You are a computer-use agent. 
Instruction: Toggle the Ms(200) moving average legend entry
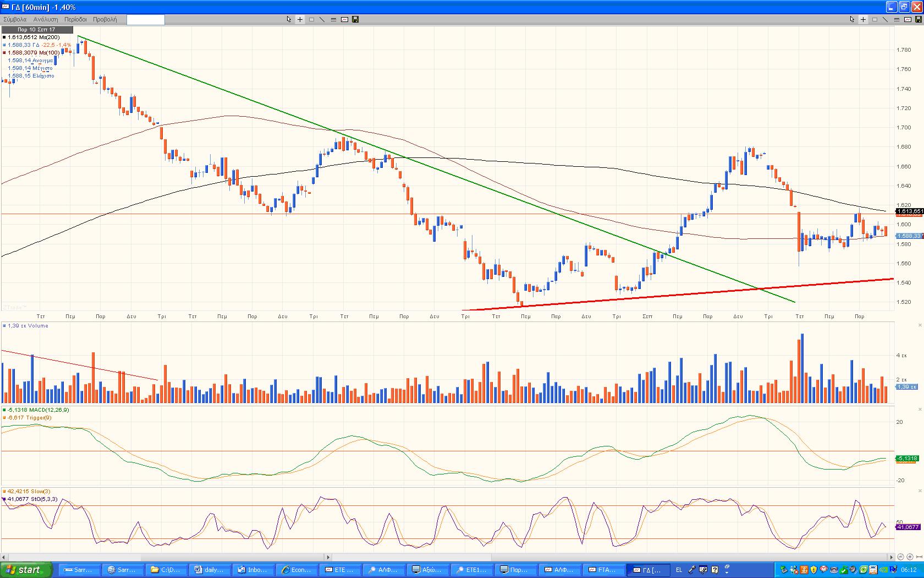(x=33, y=37)
